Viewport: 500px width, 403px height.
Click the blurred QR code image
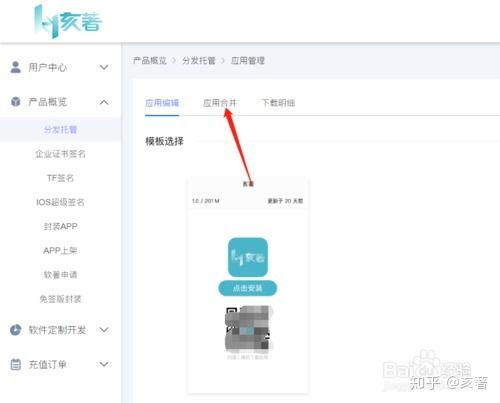[248, 329]
